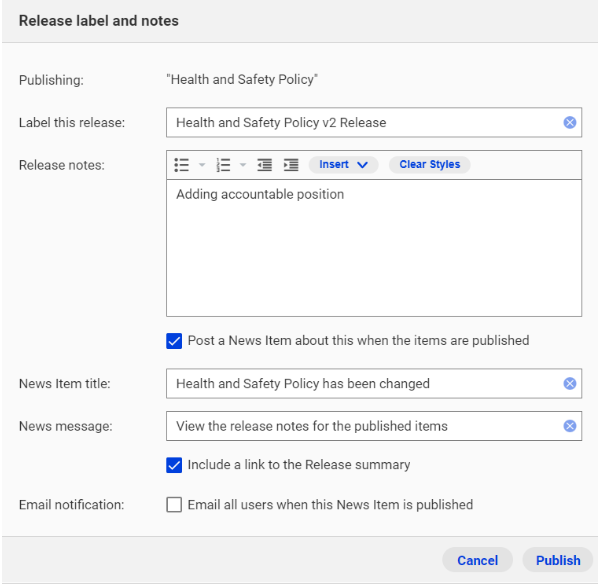Cancel the release dialog
This screenshot has height=585, width=600.
click(477, 561)
